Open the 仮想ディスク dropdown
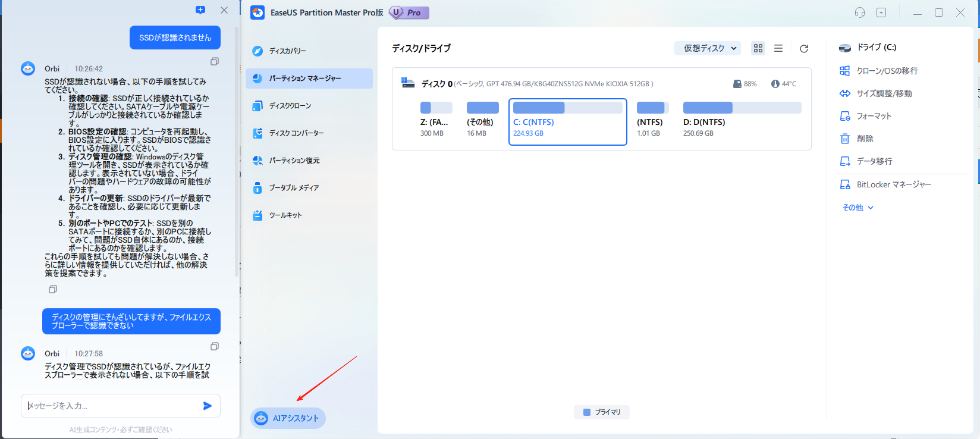Viewport: 980px width, 439px height. 707,49
